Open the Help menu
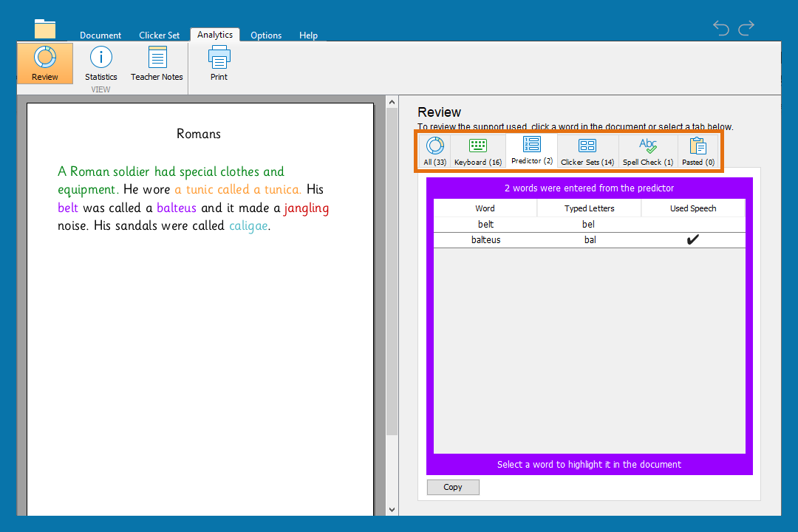Image resolution: width=798 pixels, height=532 pixels. tap(309, 35)
